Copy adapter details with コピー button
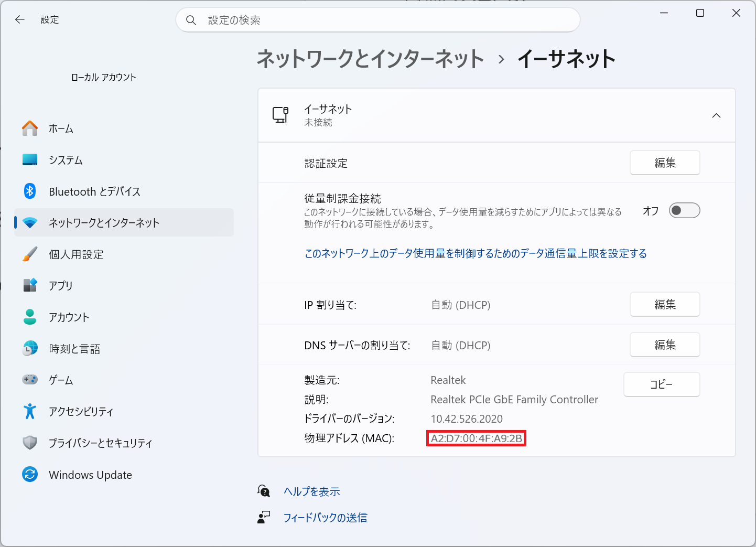Image resolution: width=756 pixels, height=547 pixels. pyautogui.click(x=662, y=384)
